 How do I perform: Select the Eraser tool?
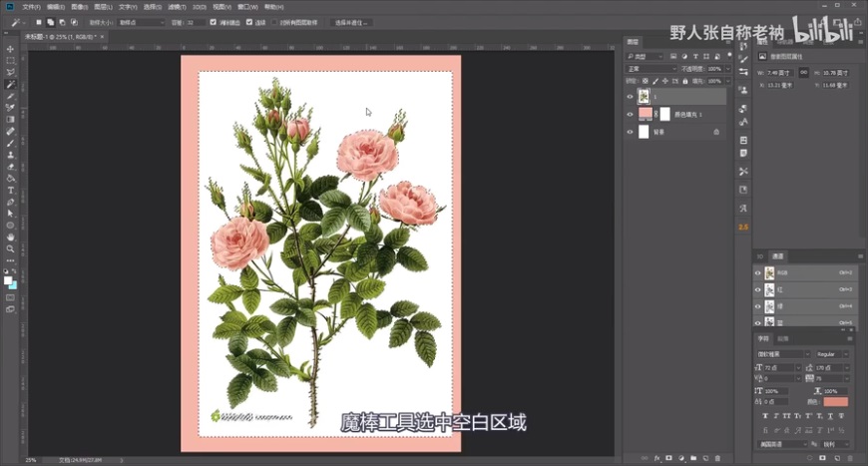tap(10, 167)
